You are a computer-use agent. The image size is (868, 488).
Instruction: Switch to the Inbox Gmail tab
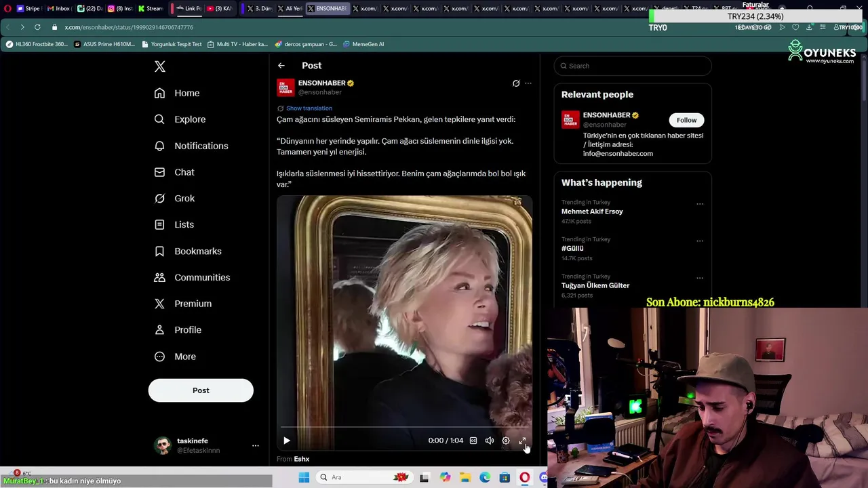pyautogui.click(x=59, y=9)
